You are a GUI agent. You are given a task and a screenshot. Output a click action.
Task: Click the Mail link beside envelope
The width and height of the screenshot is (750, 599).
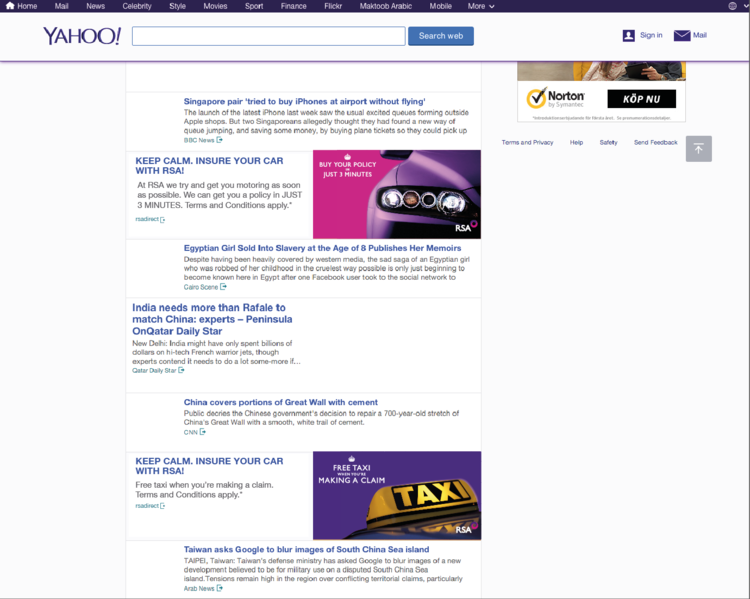699,35
